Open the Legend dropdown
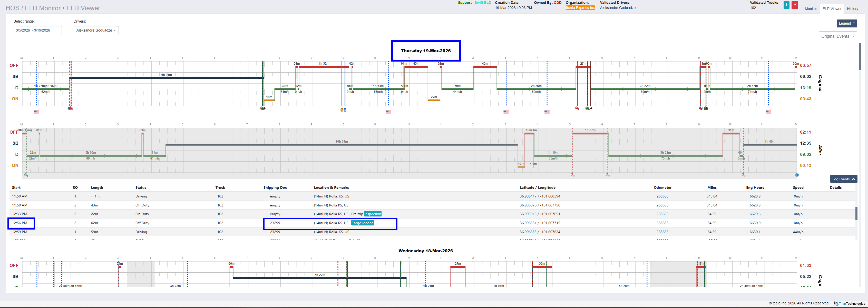 pos(846,24)
